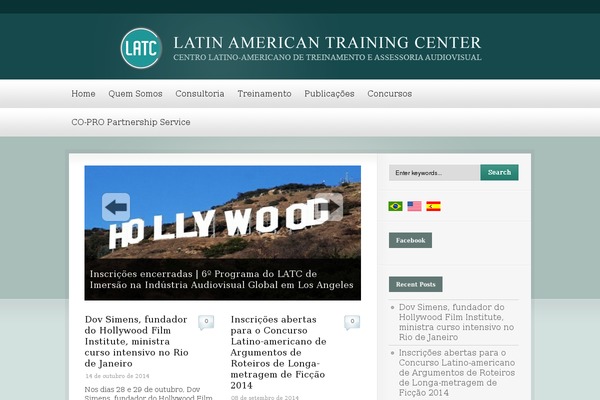Switch language via Spanish flag
Screen dimensions: 600x400
click(x=434, y=206)
